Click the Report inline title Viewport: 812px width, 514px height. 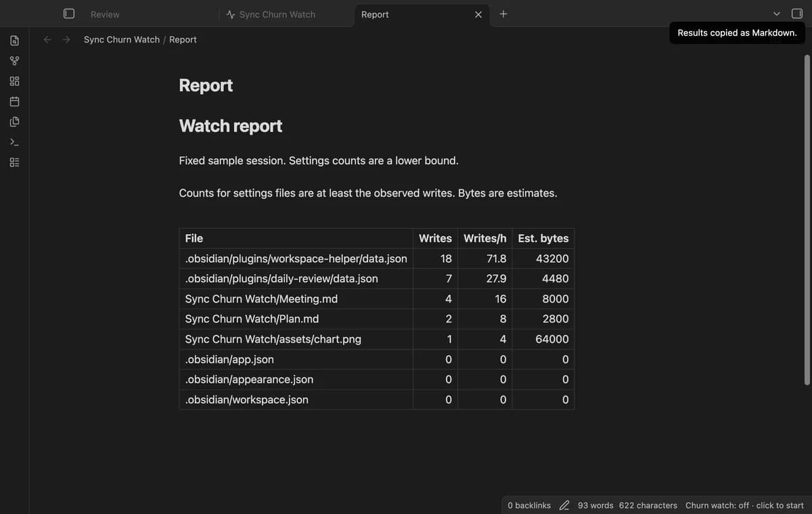pos(206,85)
